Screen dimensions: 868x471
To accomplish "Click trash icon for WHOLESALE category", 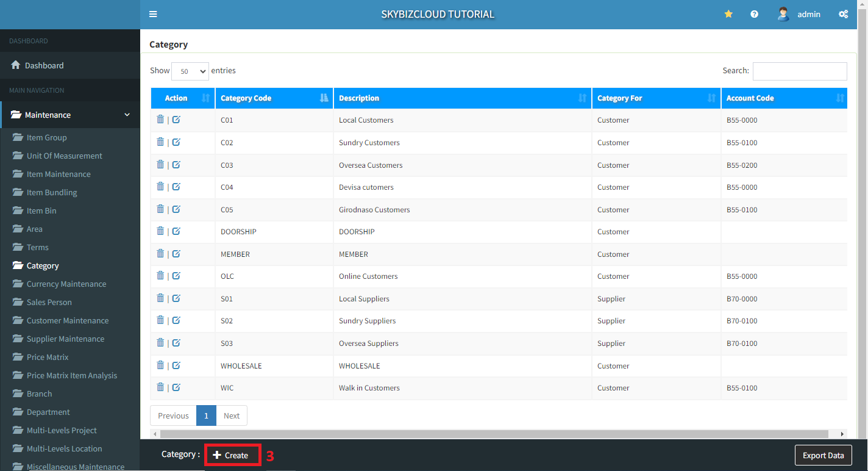I will tap(160, 365).
